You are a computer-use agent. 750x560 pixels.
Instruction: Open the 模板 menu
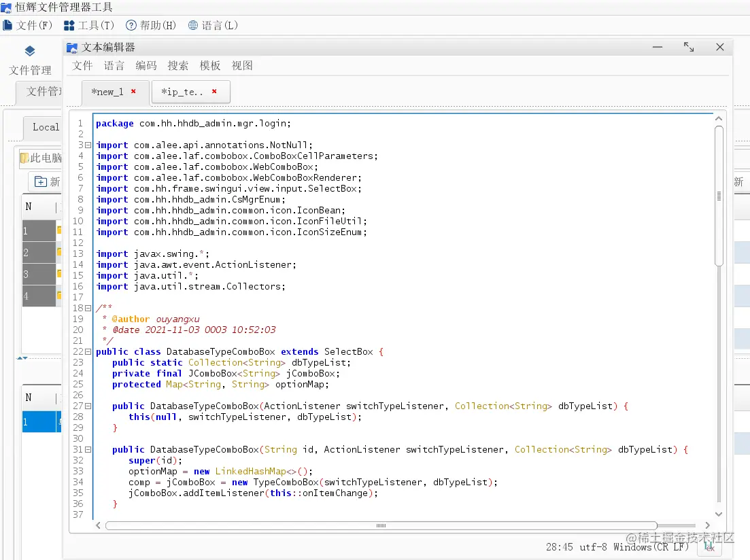coord(210,65)
